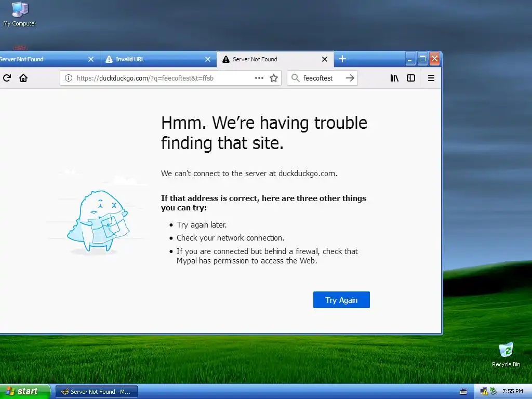Viewport: 532px width, 399px height.
Task: Click the safely remove hardware tray icon
Action: coord(493,392)
